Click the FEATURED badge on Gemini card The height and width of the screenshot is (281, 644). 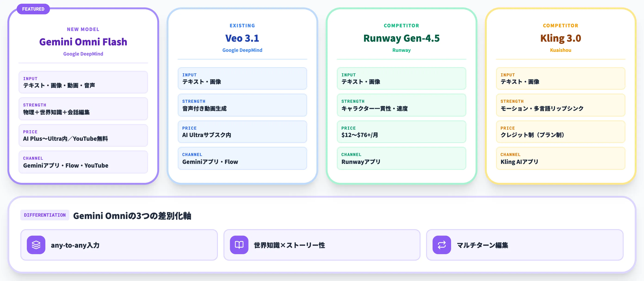coord(33,9)
